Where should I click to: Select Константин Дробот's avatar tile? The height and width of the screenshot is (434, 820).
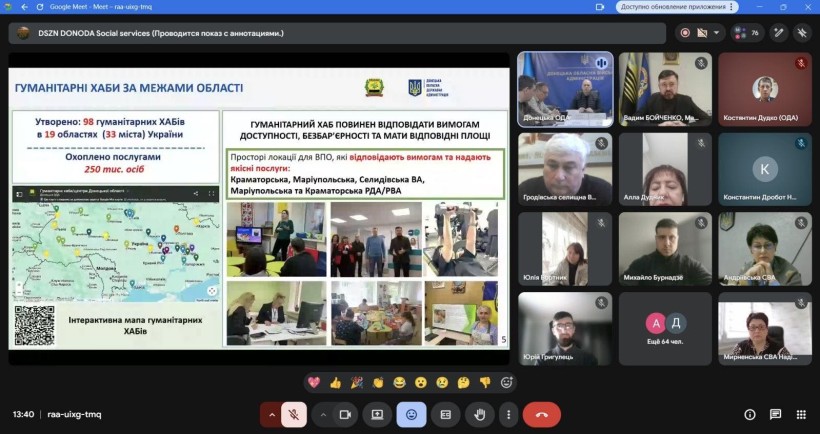(x=765, y=169)
